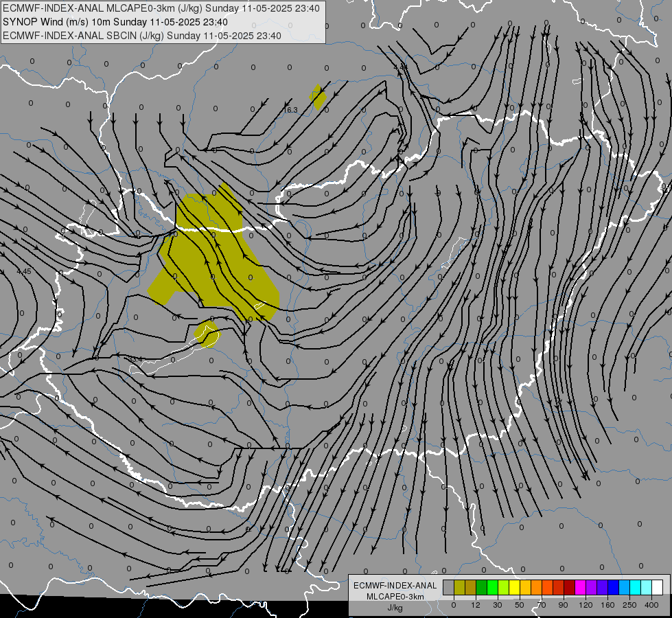This screenshot has height=618, width=672.
Task: Select the white legend swatch
Action: pos(658,587)
